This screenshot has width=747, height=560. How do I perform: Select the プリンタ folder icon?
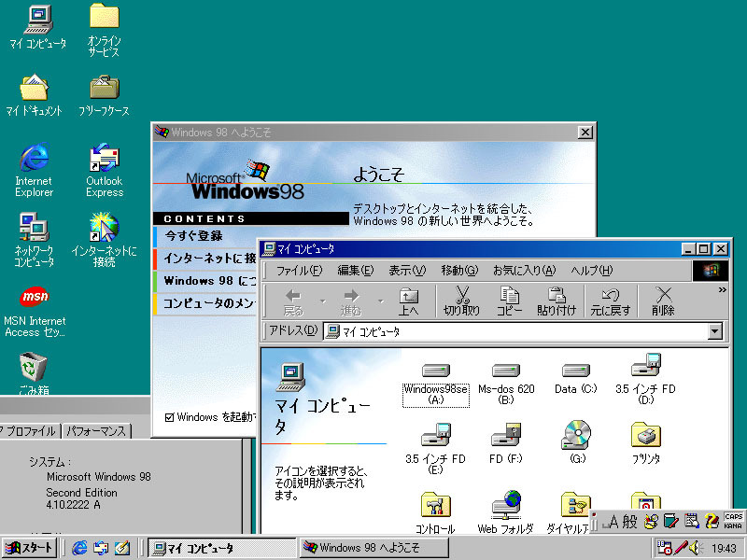(645, 435)
